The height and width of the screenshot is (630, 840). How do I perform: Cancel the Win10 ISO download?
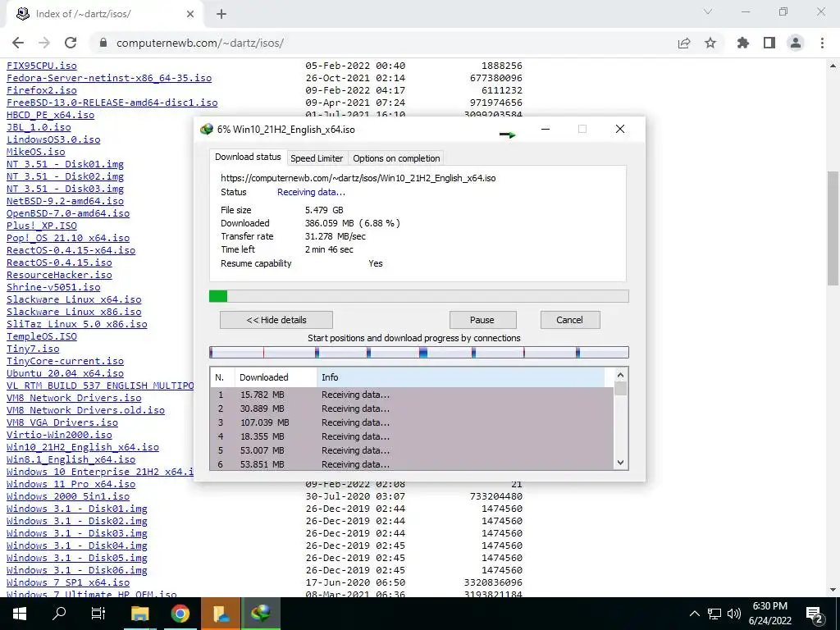coord(570,320)
